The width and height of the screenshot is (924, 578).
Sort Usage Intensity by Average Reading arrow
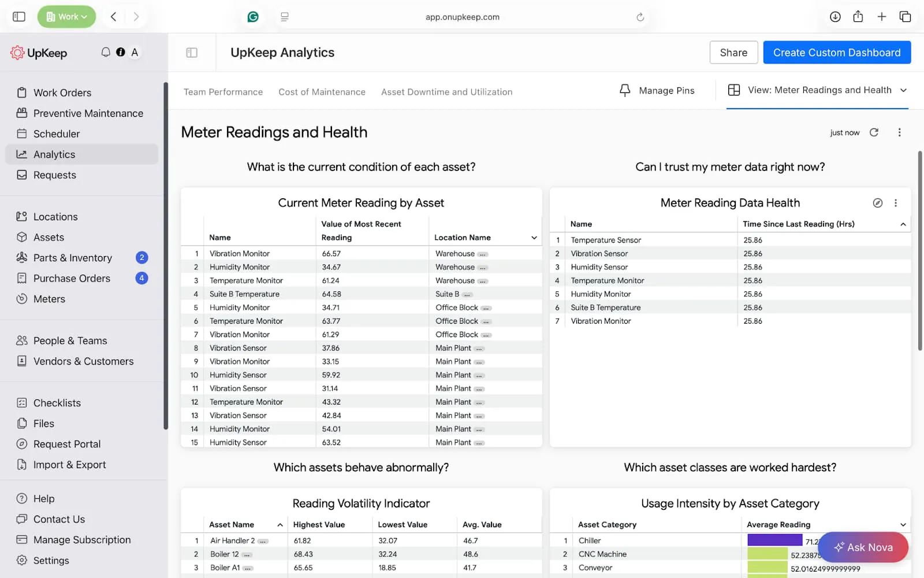[x=903, y=525]
